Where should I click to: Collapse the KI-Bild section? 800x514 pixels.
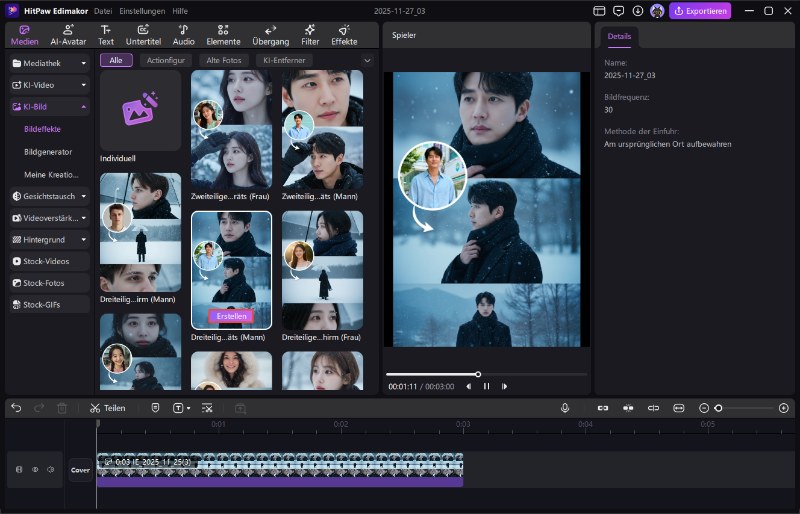pyautogui.click(x=84, y=106)
